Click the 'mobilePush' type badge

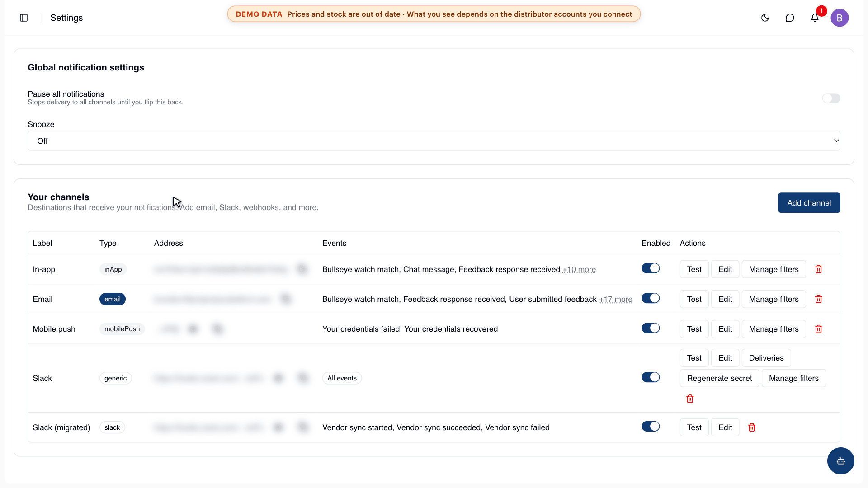[122, 329]
